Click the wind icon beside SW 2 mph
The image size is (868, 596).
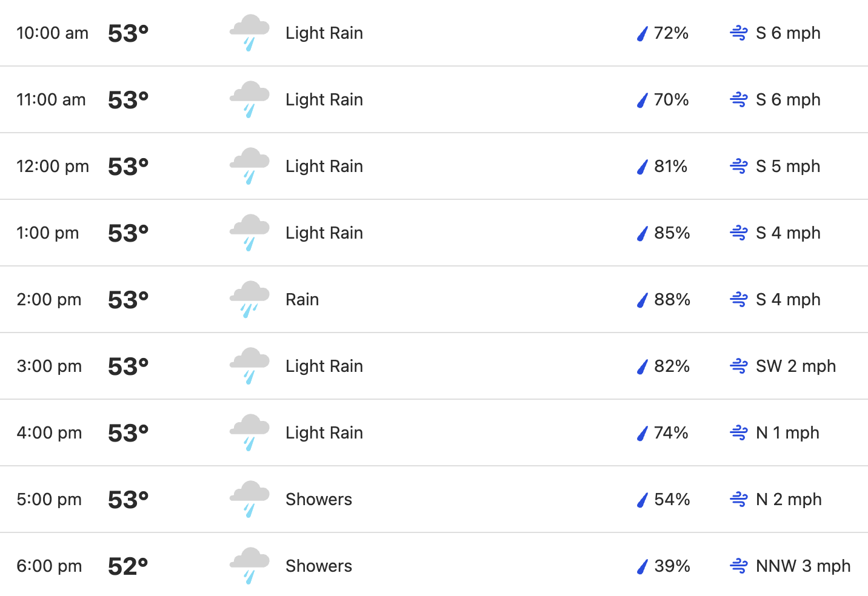(x=739, y=366)
